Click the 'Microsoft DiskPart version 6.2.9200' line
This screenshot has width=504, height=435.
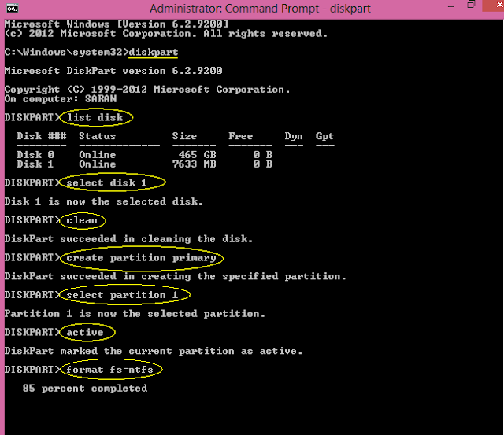pyautogui.click(x=113, y=71)
